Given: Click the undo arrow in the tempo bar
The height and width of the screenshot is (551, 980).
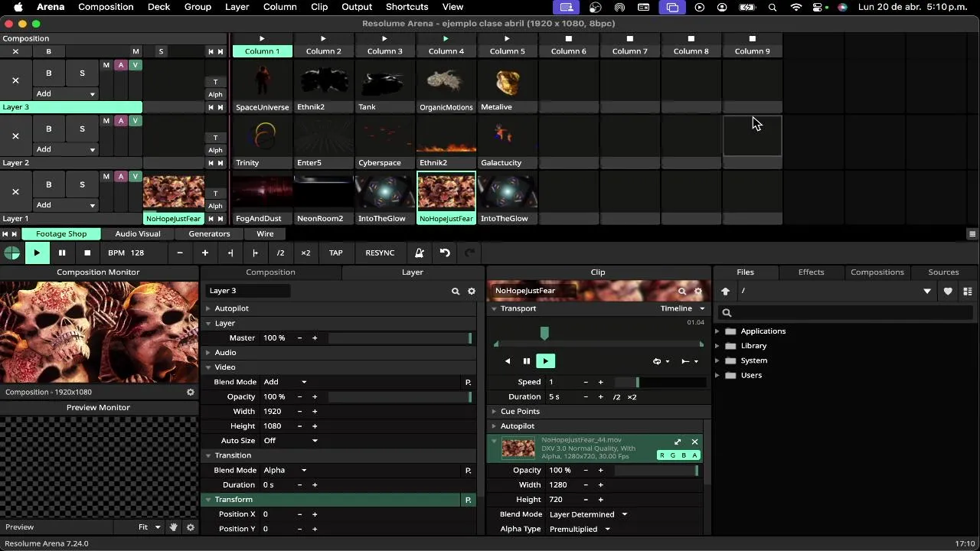Looking at the screenshot, I should [x=445, y=253].
